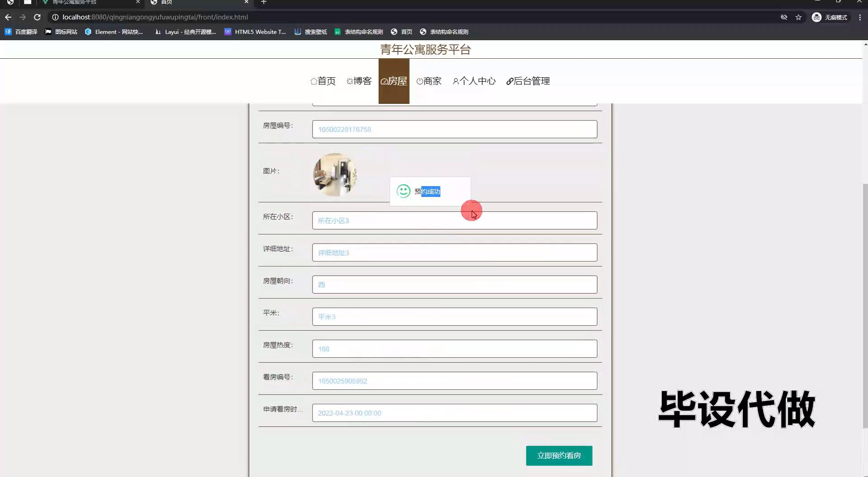Click the 申请看房时间 date field
This screenshot has width=868, height=477.
pyautogui.click(x=454, y=413)
